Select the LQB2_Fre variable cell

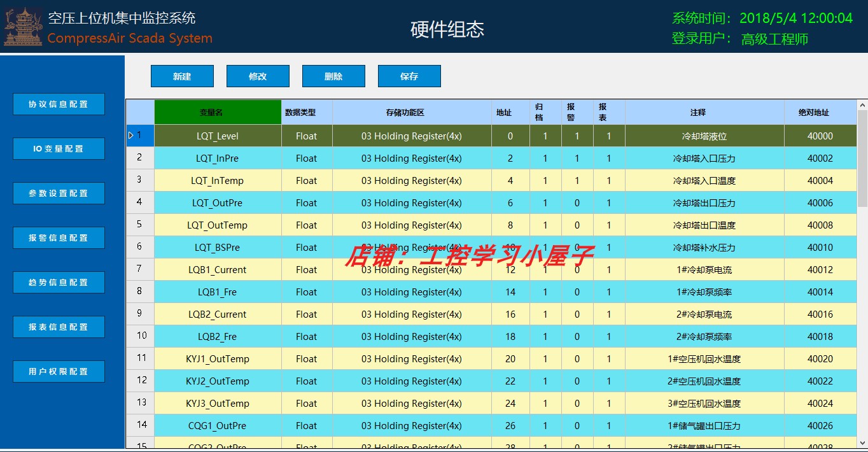218,336
